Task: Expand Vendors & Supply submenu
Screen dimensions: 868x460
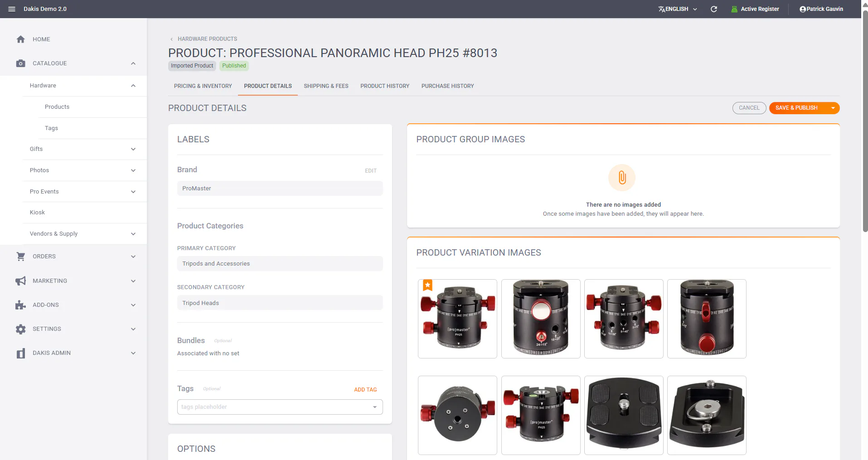Action: (133, 234)
